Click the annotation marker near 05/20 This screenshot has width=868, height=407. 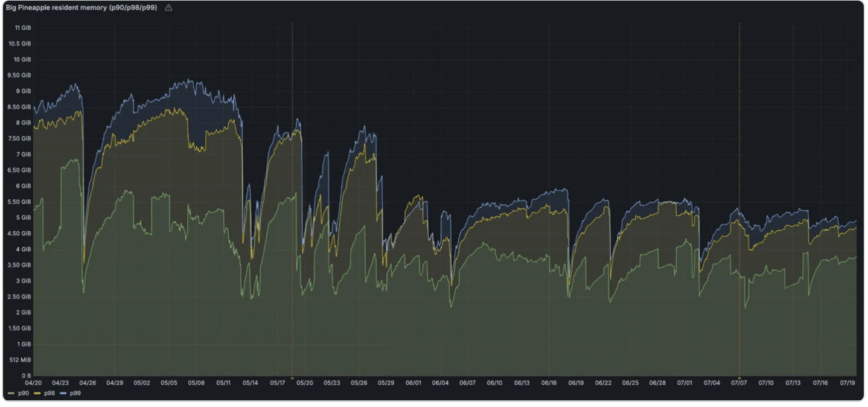pos(293,377)
